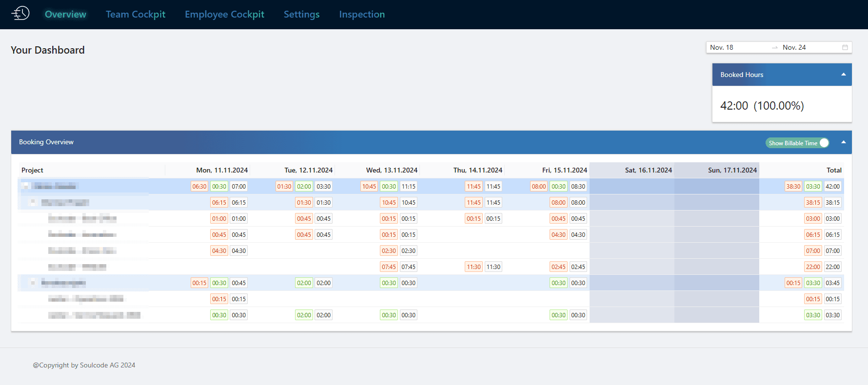Viewport: 868px width, 385px height.
Task: Collapse the Booked Hours panel
Action: click(844, 75)
